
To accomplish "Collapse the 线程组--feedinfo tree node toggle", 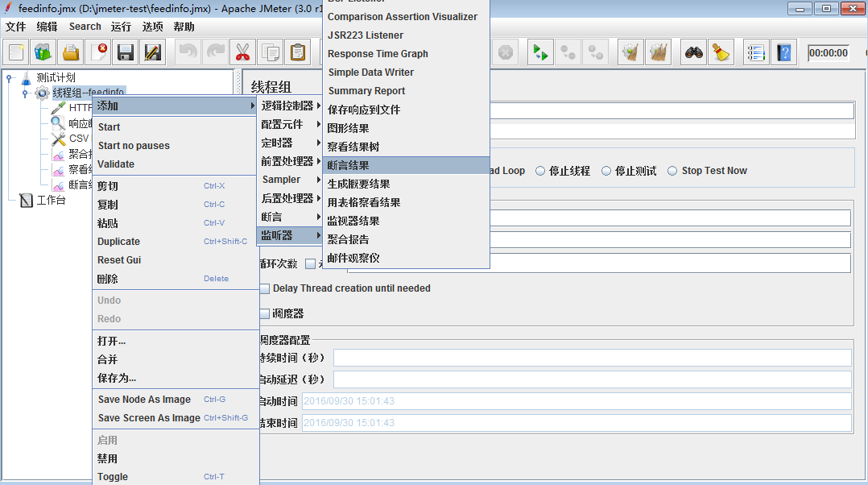I will (25, 93).
